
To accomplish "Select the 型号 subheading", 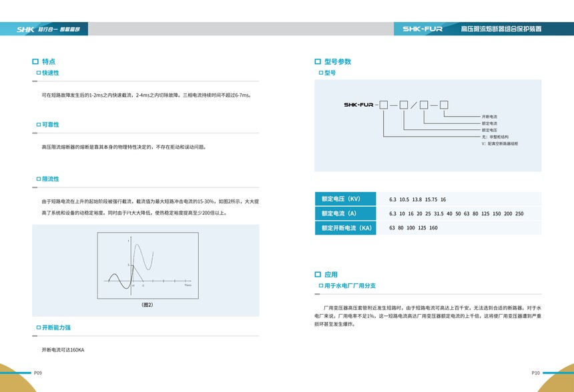I will coord(330,73).
